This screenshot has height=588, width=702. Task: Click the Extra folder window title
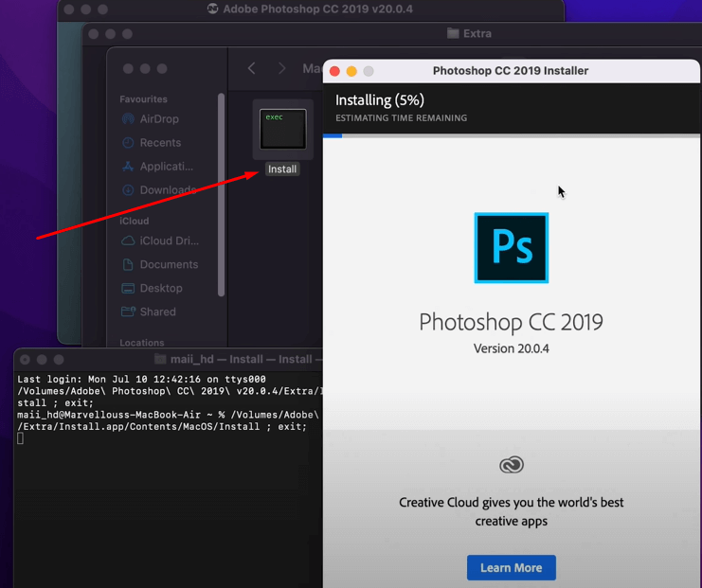pyautogui.click(x=469, y=33)
